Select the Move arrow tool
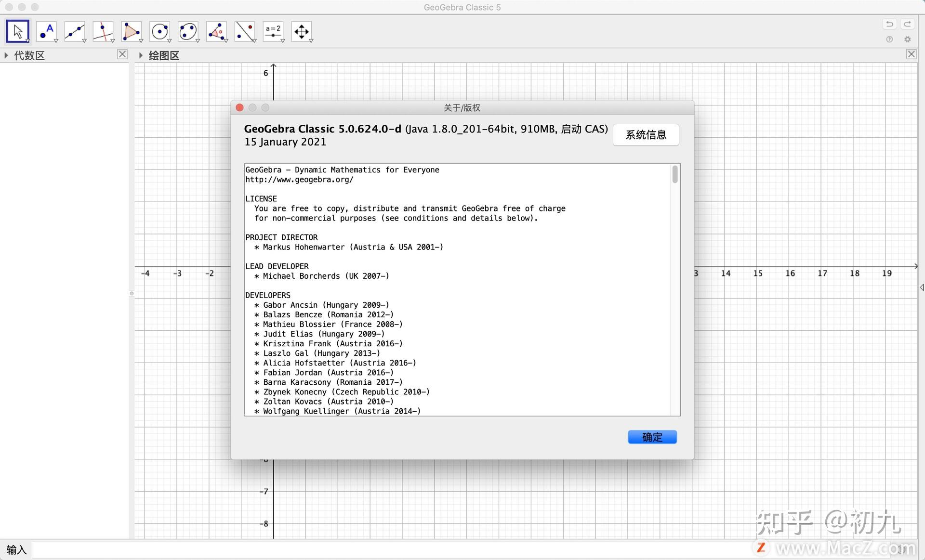The width and height of the screenshot is (925, 560). click(18, 32)
